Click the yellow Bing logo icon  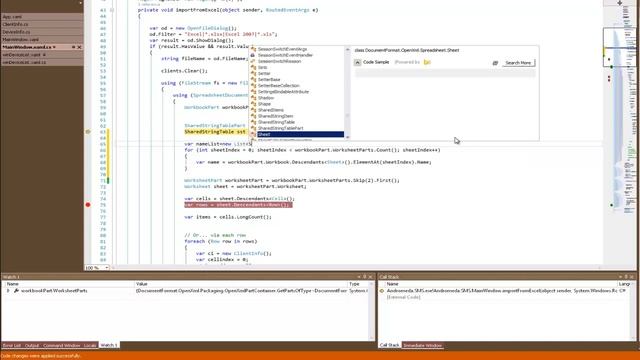(x=427, y=62)
